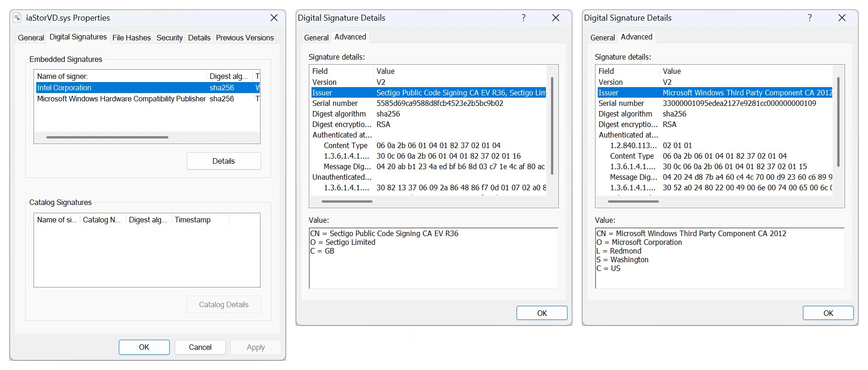Viewport: 868px width, 370px height.
Task: Select the Advanced tab in the Microsoft details window
Action: [x=636, y=37]
